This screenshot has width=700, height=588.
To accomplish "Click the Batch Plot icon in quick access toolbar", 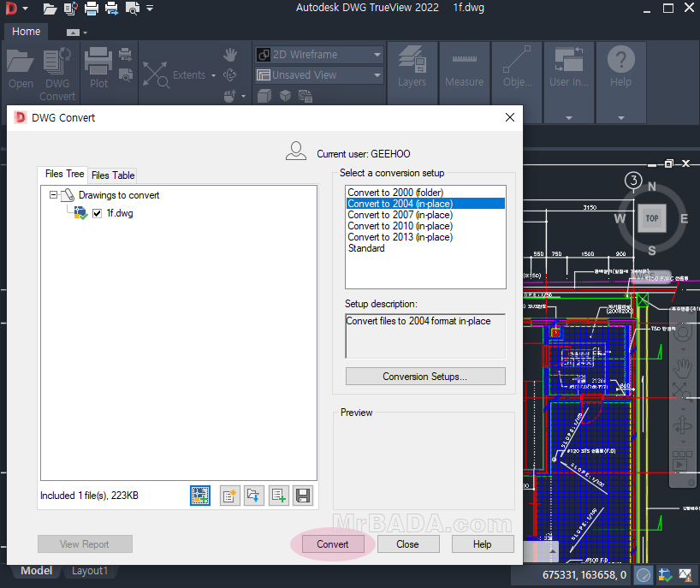I will point(111,9).
